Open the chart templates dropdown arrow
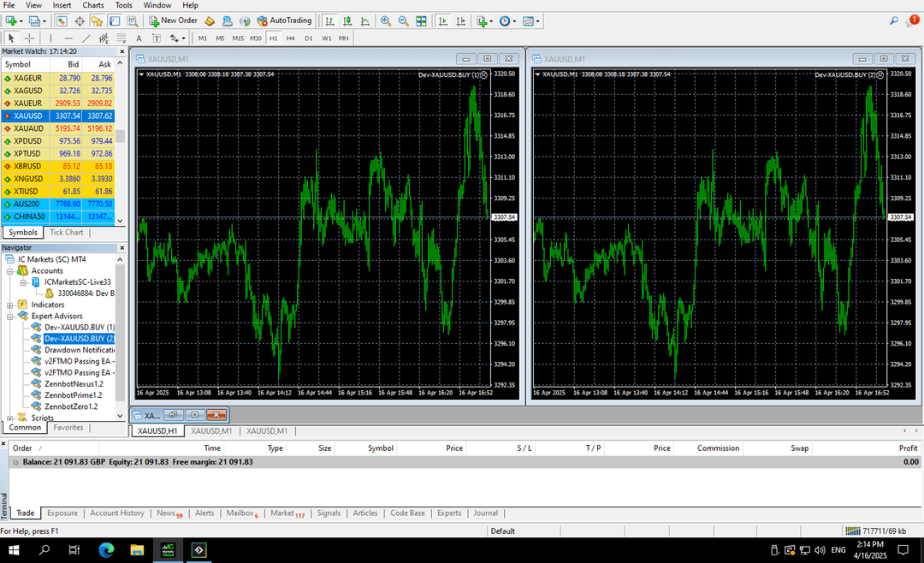This screenshot has width=924, height=563. pos(538,21)
